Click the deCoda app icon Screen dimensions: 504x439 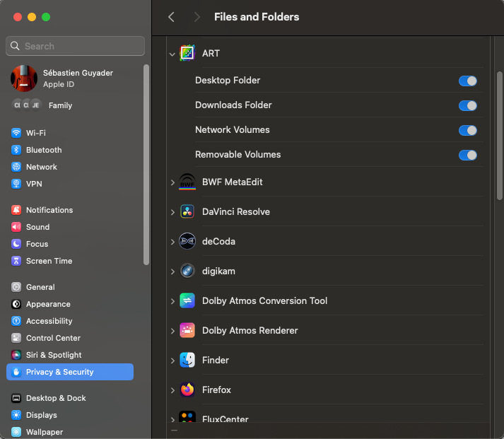[x=187, y=241]
